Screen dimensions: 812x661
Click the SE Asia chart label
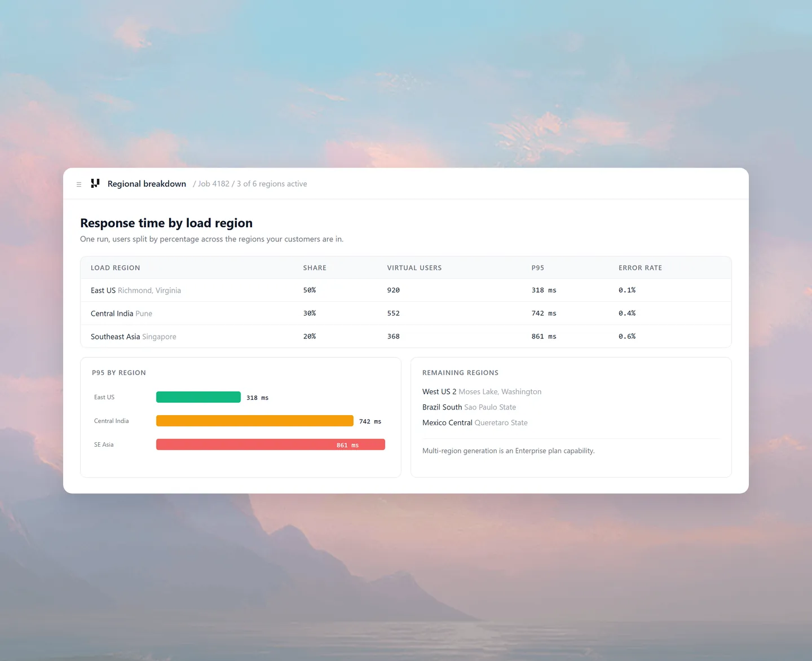click(x=104, y=445)
